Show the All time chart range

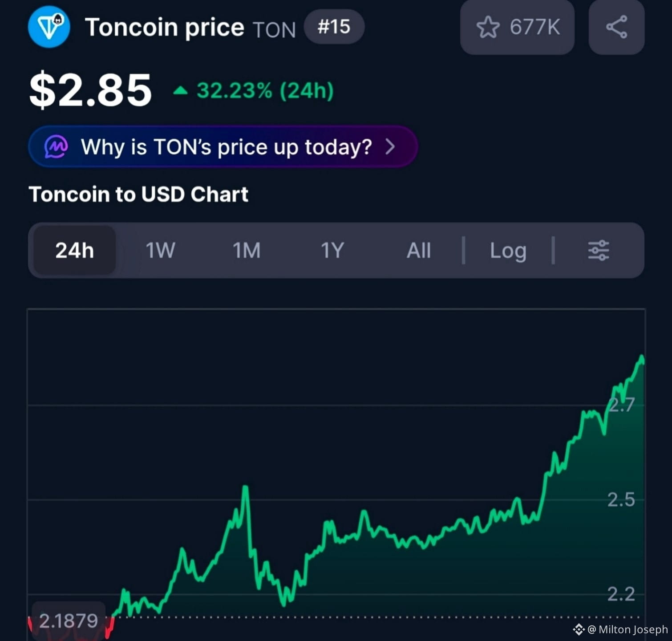tap(419, 250)
